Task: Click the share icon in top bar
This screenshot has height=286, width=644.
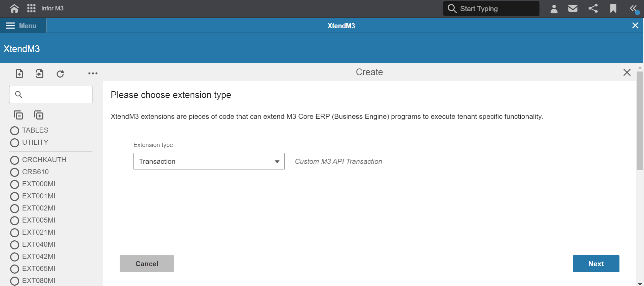Action: pyautogui.click(x=593, y=8)
